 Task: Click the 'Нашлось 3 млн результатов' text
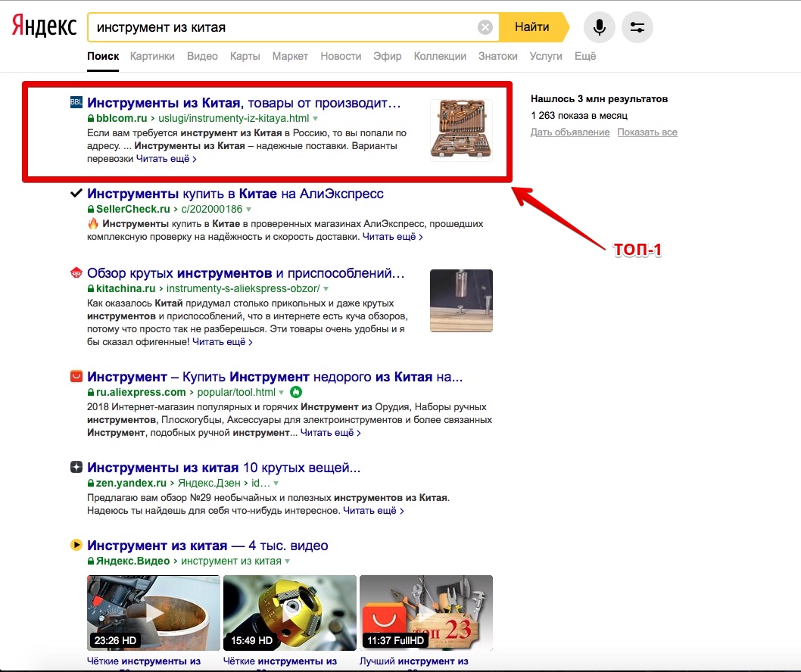point(599,99)
